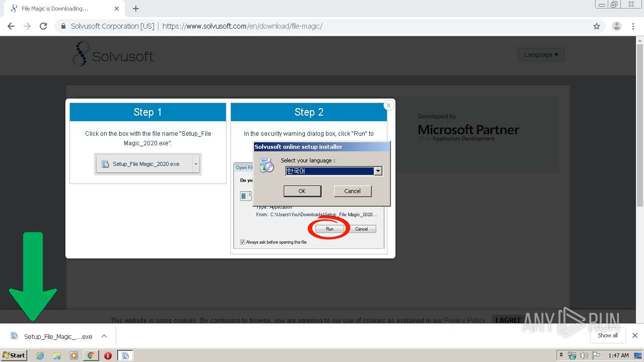Click the red Opera-style taskbar icon
Screen dimensions: 644x362
coord(108,355)
